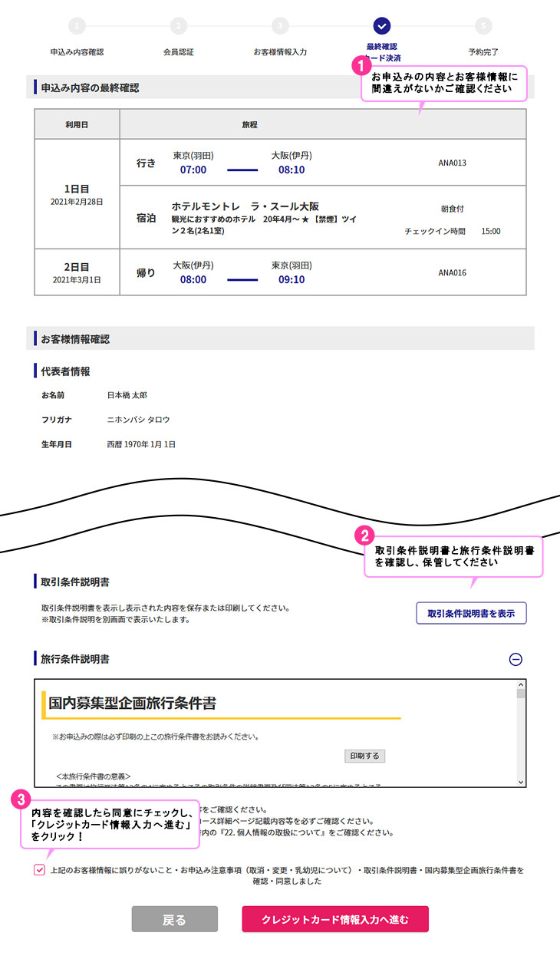Click the step 2 circle indicator
Screen dimensions: 560x959
click(179, 26)
